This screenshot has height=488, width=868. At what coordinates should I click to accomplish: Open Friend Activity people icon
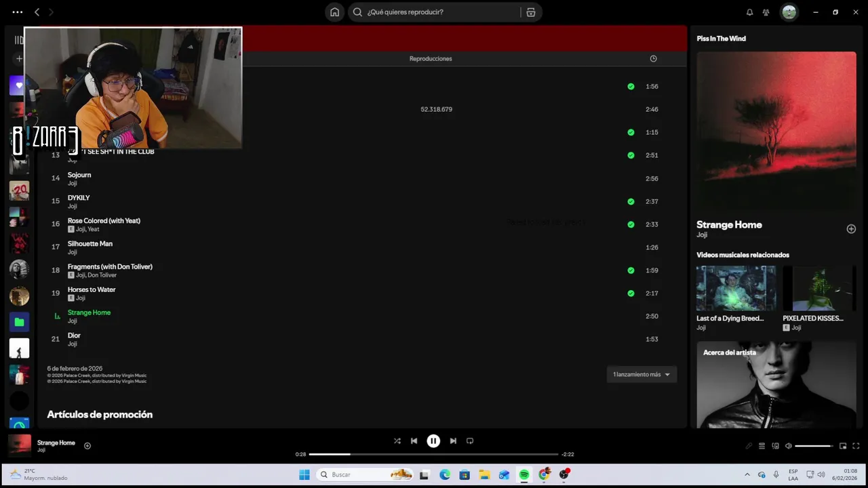766,12
